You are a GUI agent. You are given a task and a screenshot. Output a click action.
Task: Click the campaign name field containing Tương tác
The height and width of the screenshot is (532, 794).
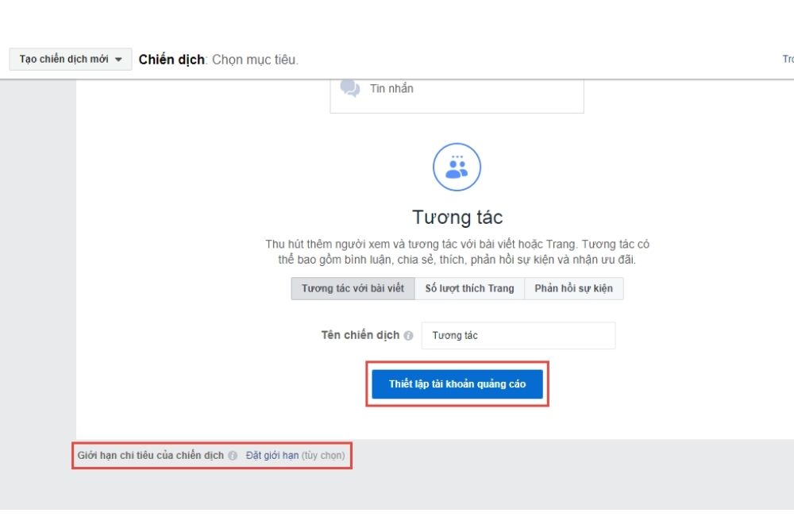coord(518,336)
